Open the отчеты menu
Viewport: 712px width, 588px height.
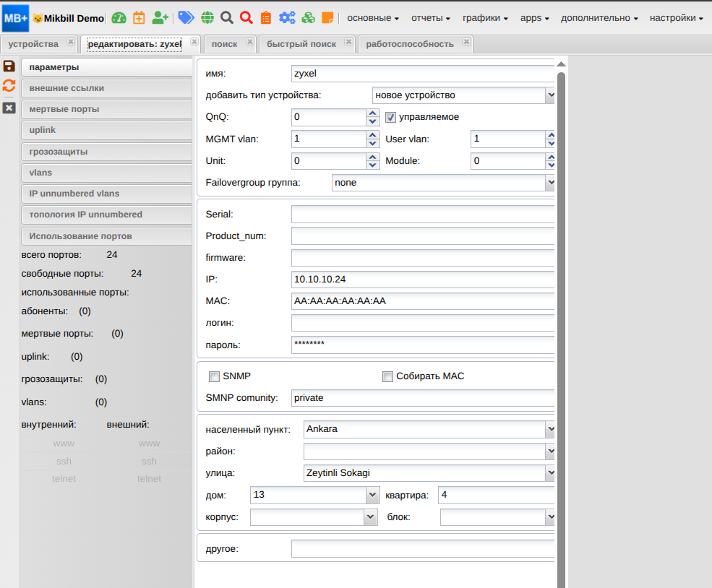(x=431, y=18)
